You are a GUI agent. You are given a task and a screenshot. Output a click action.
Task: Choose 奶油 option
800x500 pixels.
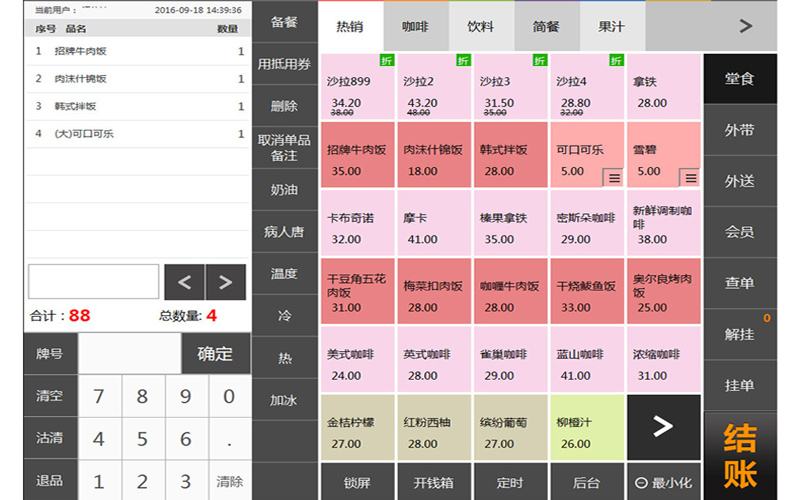pos(284,190)
